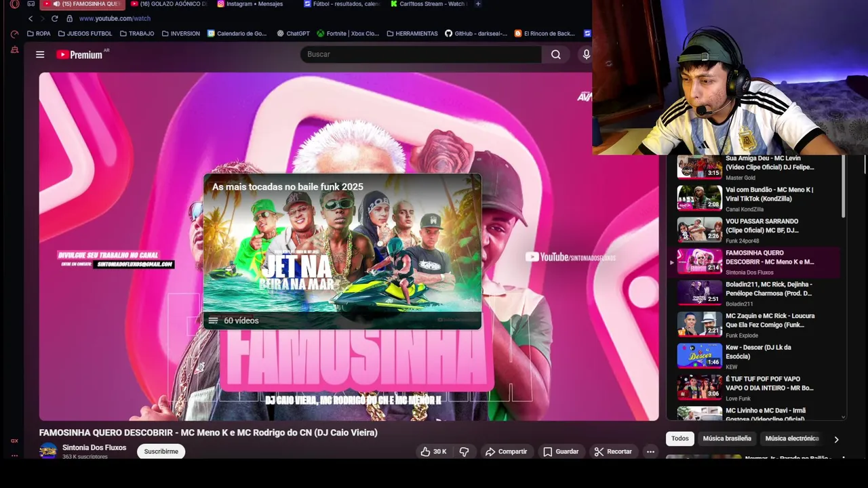
Task: Open the JUEGOS FUTBOL bookmarks folder
Action: pos(85,33)
